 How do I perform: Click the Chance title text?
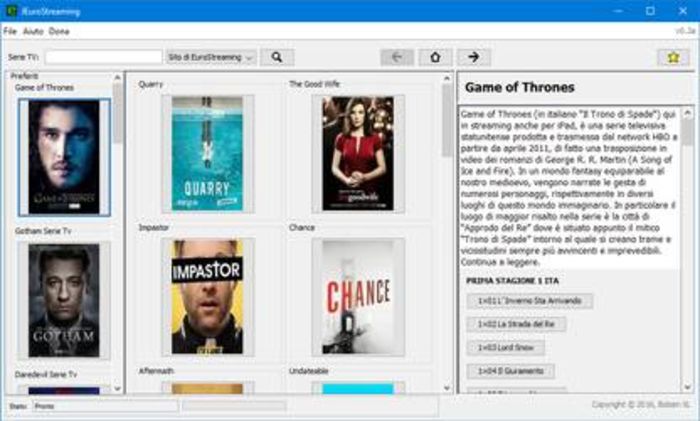click(302, 227)
